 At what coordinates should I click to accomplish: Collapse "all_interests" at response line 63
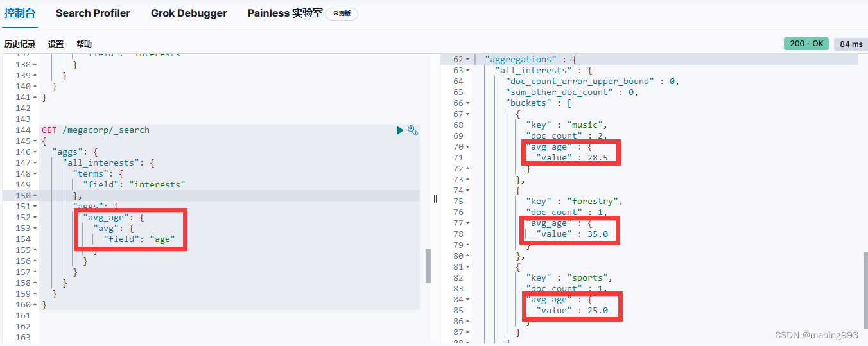click(468, 71)
